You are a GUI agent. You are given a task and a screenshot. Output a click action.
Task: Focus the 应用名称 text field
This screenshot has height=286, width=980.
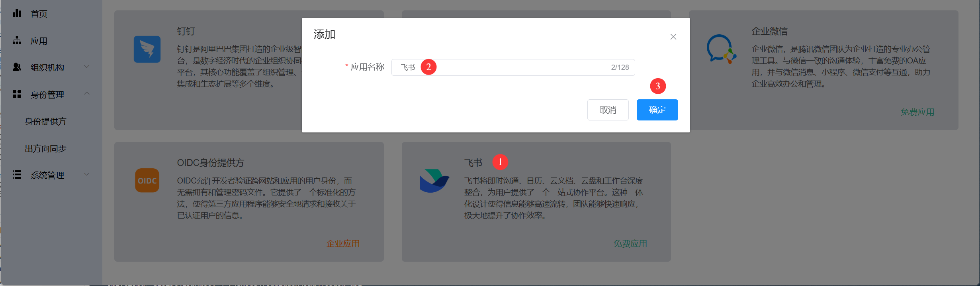pos(518,67)
